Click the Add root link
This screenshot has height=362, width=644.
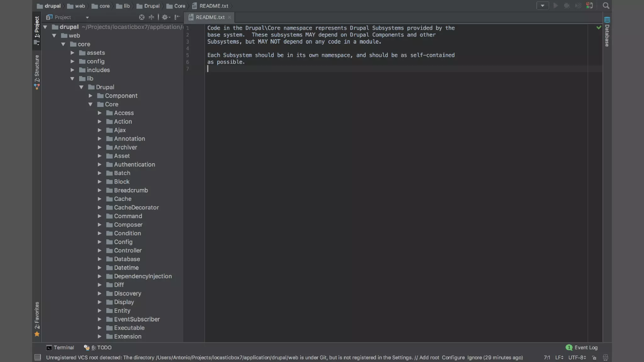pyautogui.click(x=429, y=358)
